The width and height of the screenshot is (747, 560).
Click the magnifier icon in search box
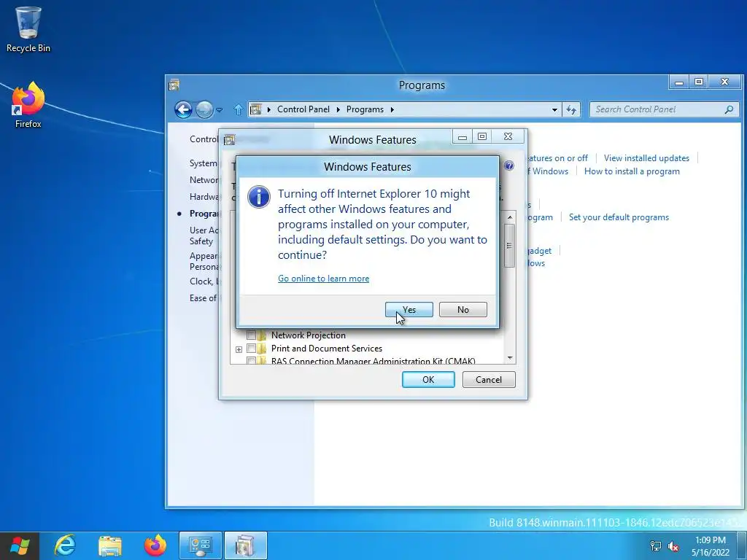pyautogui.click(x=729, y=109)
